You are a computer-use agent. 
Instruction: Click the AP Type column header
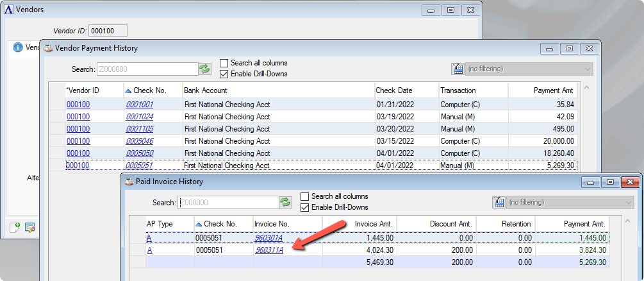(x=170, y=224)
